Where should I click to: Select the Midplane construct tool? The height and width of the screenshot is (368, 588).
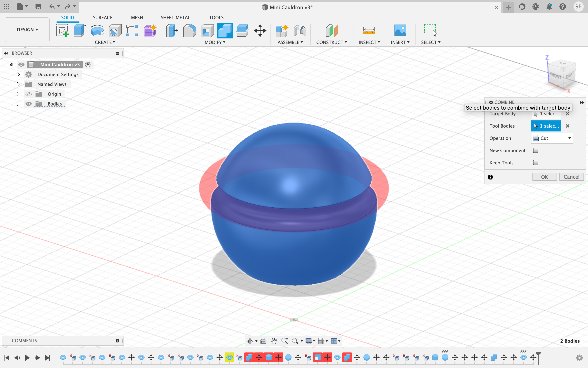(x=332, y=31)
